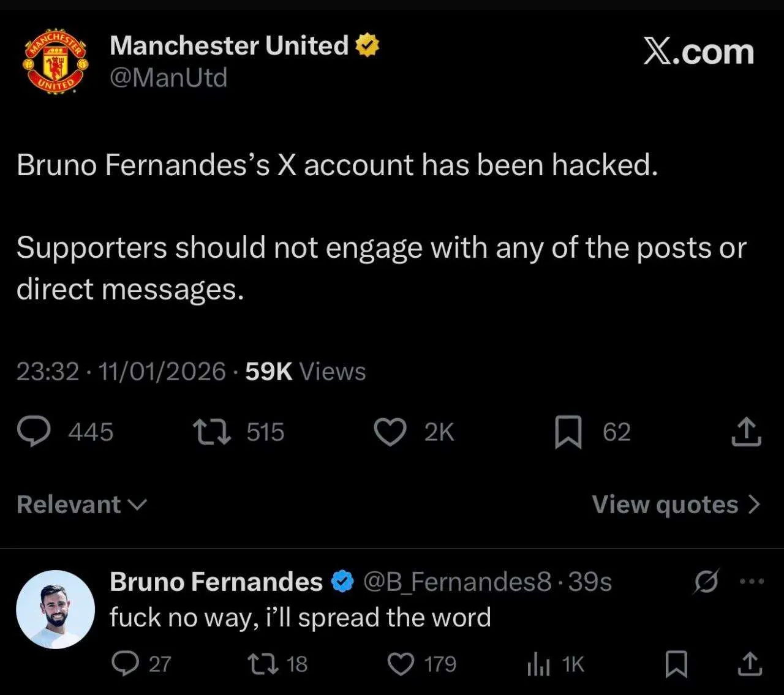Like Bruno Fernandes's reply
This screenshot has height=695, width=784.
tap(401, 664)
